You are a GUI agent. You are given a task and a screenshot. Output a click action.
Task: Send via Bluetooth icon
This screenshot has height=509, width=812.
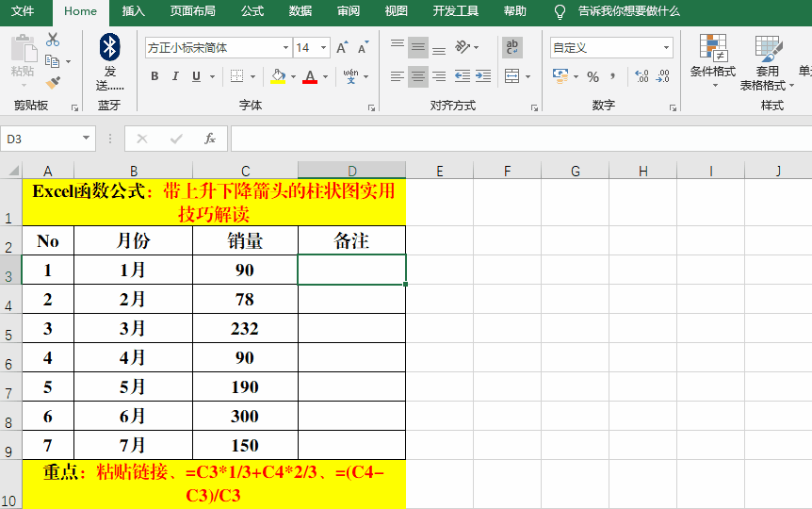pyautogui.click(x=110, y=48)
